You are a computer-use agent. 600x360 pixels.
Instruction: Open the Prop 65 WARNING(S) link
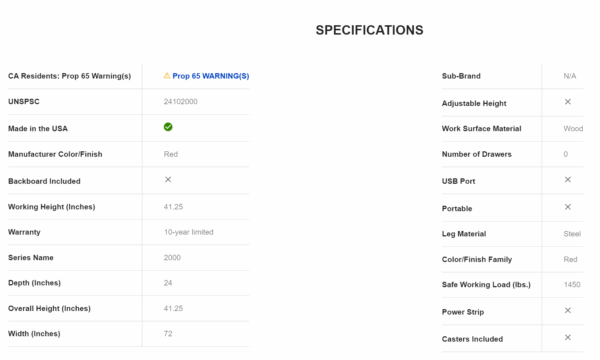tap(210, 76)
